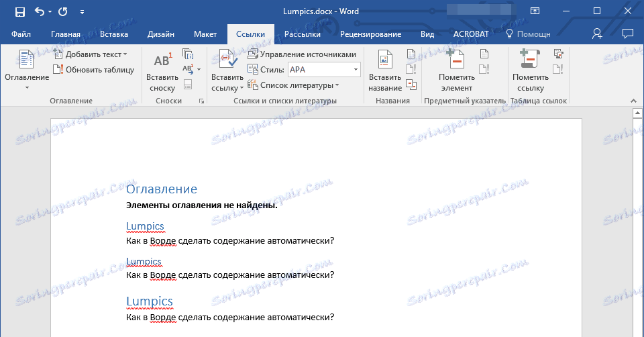Switch to the Главная tab
The height and width of the screenshot is (337, 644).
(66, 34)
